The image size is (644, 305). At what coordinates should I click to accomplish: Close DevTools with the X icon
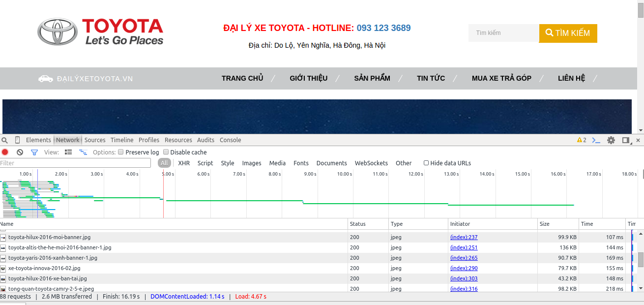[x=638, y=140]
